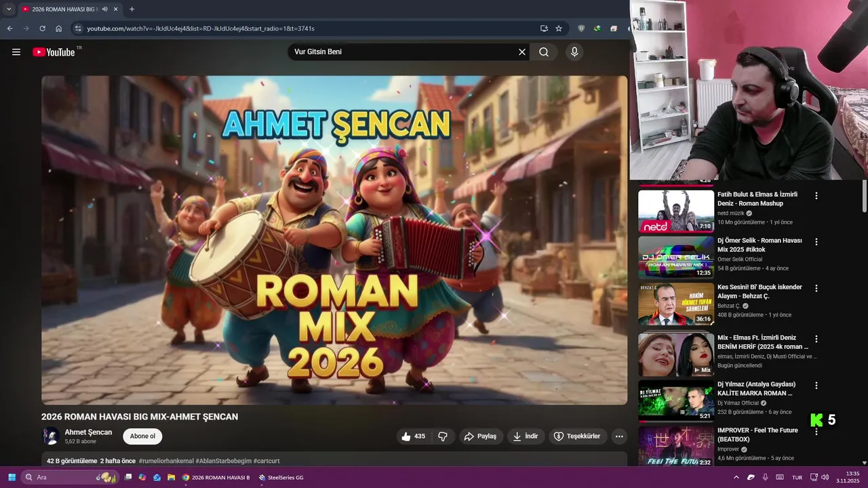Bookmark this page with star
Image resolution: width=868 pixels, height=488 pixels.
559,28
